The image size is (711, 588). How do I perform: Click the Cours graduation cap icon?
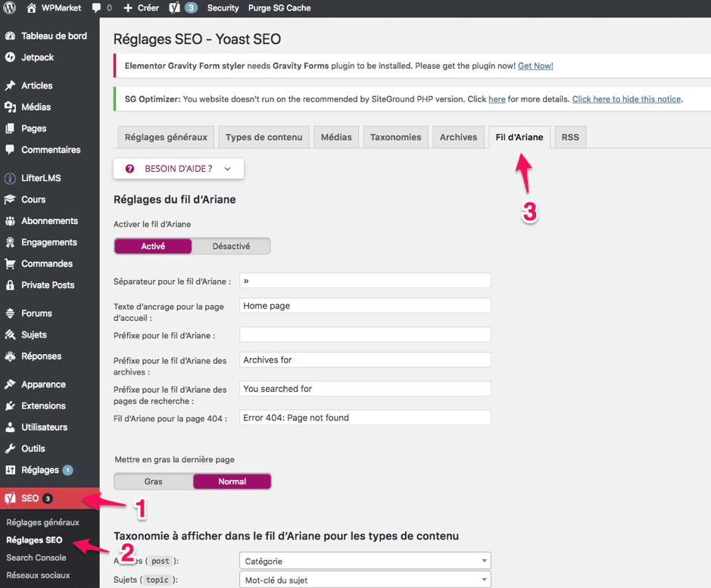coord(10,200)
